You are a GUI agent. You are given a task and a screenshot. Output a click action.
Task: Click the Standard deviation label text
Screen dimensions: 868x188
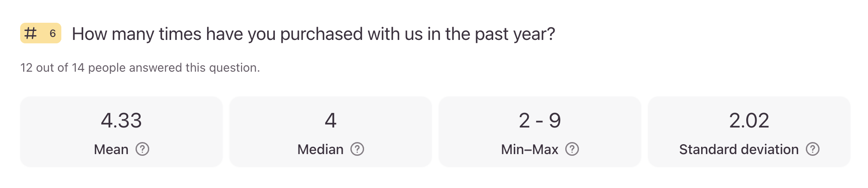738,149
